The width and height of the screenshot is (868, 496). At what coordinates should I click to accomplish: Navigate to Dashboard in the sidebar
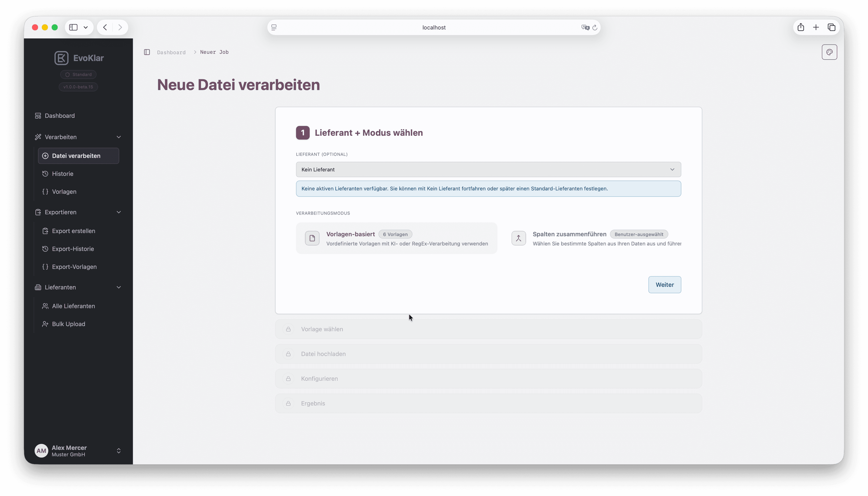(60, 115)
